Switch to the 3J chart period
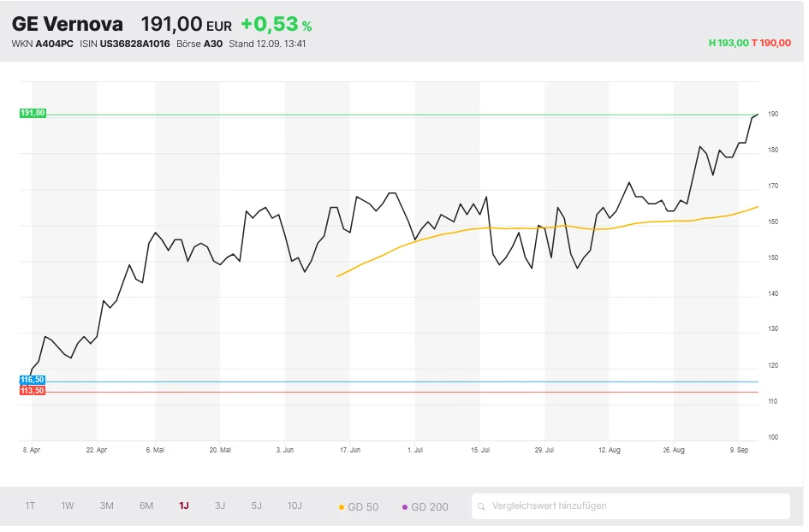The image size is (809, 532). pos(220,505)
